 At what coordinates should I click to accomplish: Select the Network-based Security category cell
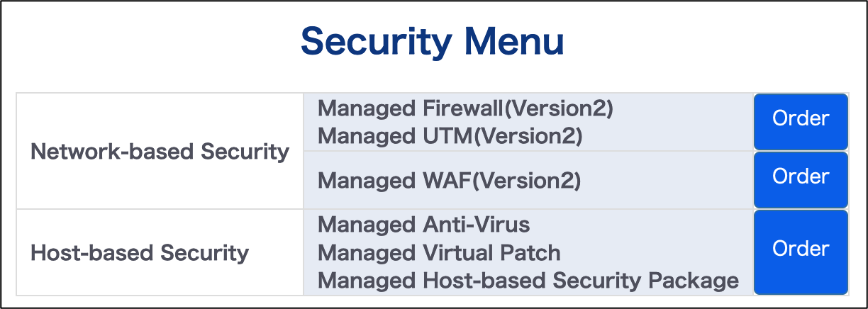[x=160, y=152]
